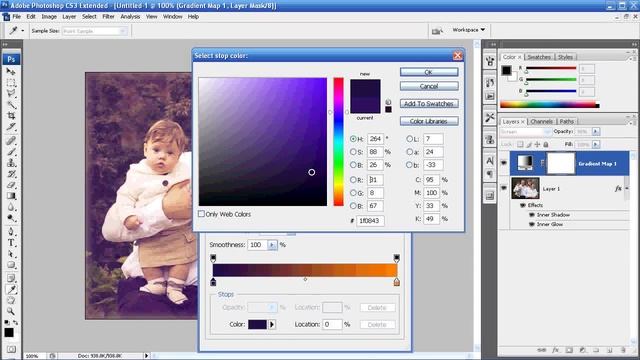Open Color Libraries

[x=429, y=121]
